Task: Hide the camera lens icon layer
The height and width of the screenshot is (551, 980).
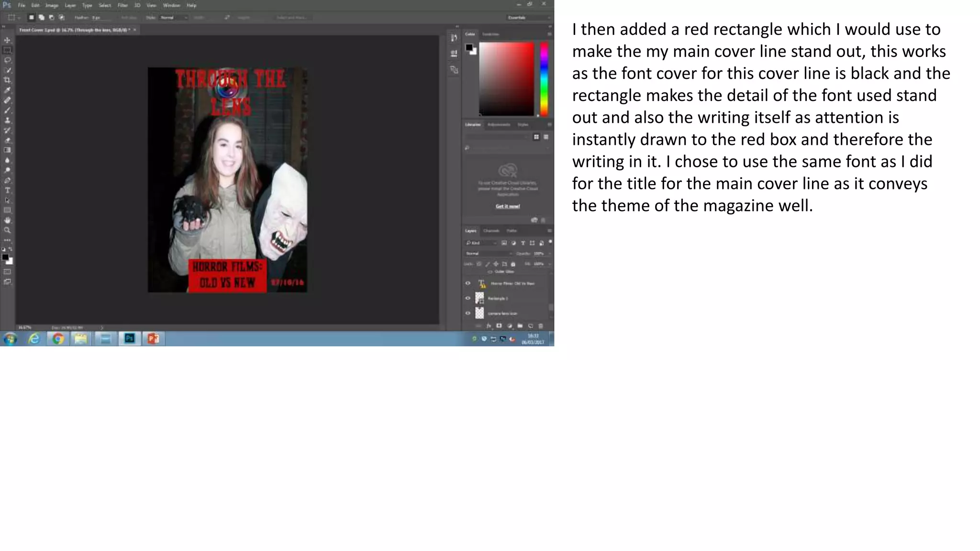Action: point(468,313)
